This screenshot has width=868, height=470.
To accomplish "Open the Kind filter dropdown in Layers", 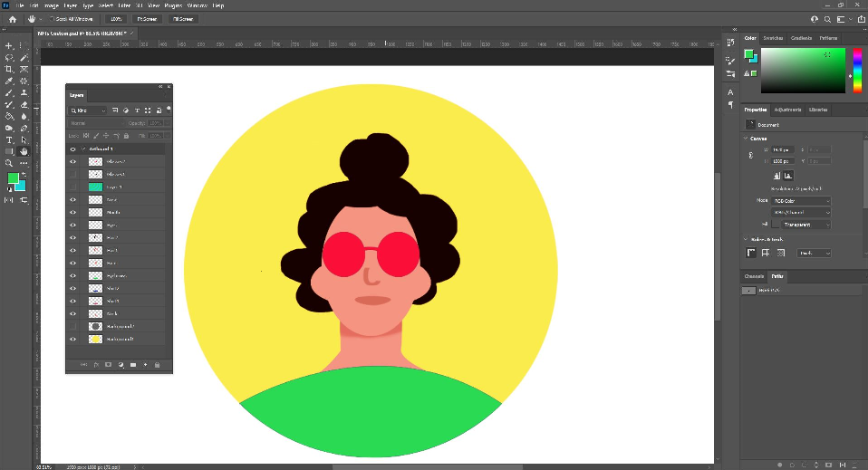I will [x=88, y=110].
